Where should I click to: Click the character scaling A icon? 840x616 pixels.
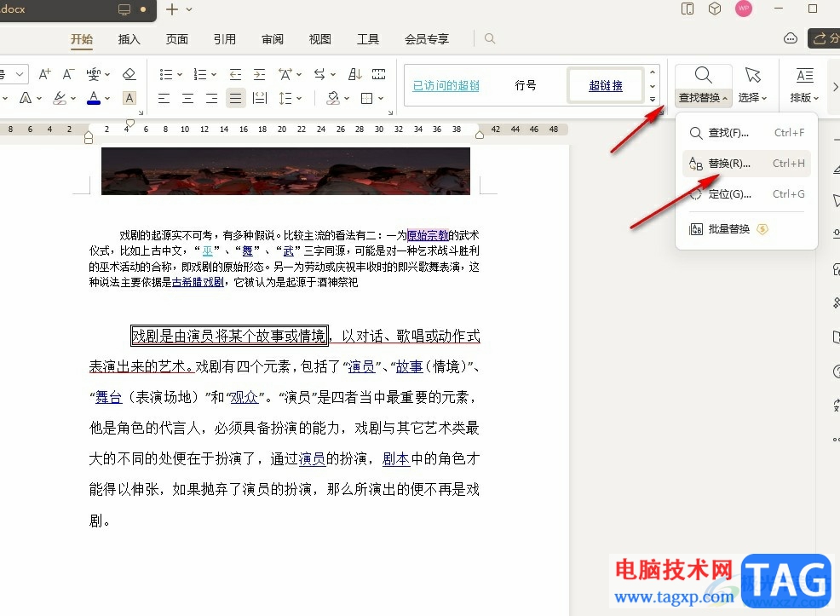click(285, 74)
